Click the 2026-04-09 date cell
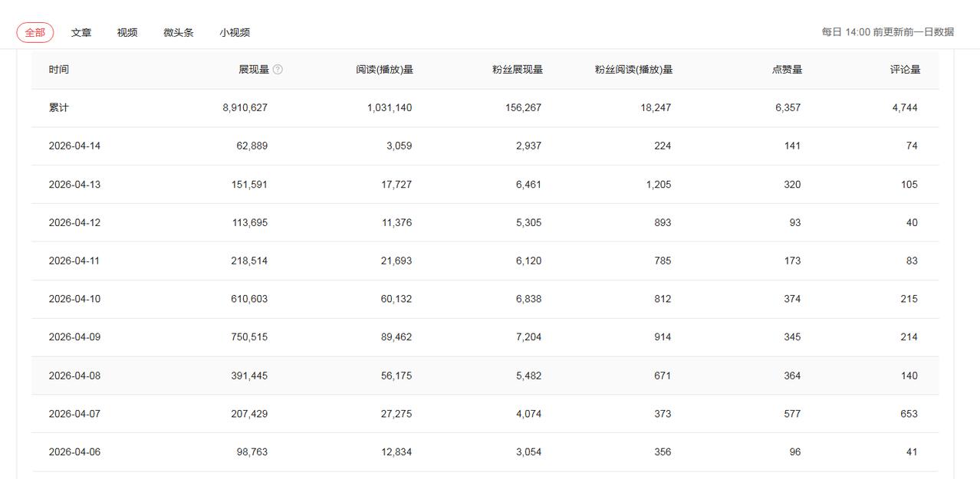The image size is (980, 479). point(74,337)
